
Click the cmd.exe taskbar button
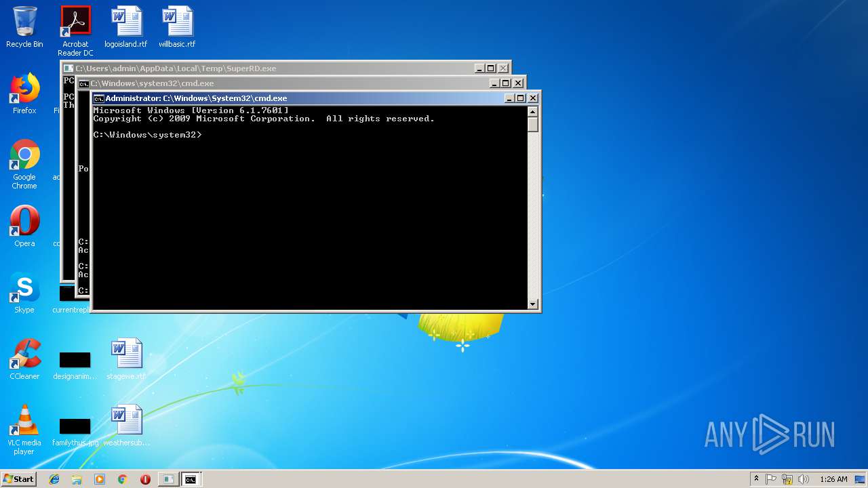coord(191,479)
